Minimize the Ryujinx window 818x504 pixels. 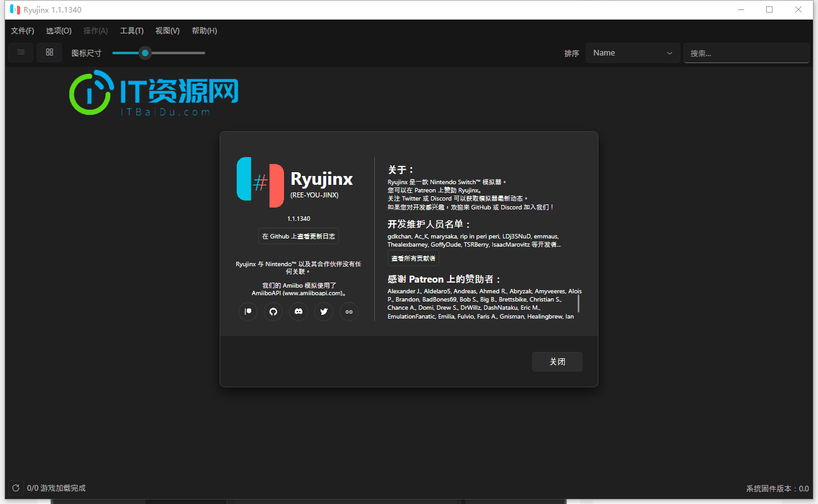tap(740, 9)
